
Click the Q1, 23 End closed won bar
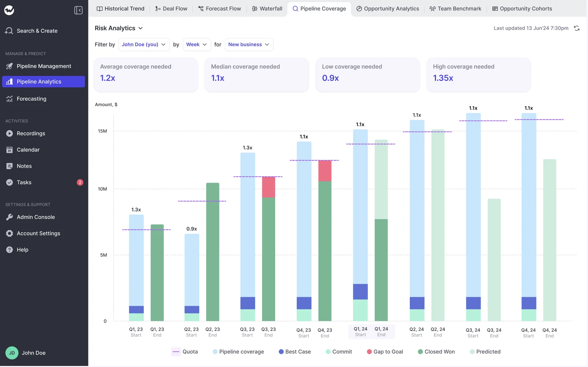pyautogui.click(x=157, y=273)
